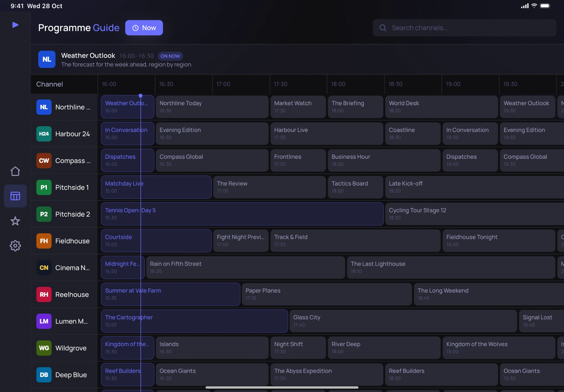Select the Lumen LM channel icon
Image resolution: width=564 pixels, height=392 pixels.
pos(44,321)
